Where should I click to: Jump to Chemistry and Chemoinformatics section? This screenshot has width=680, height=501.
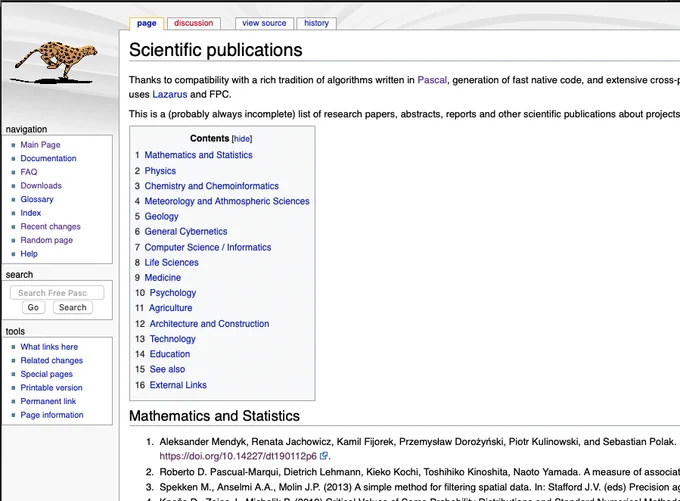[212, 186]
